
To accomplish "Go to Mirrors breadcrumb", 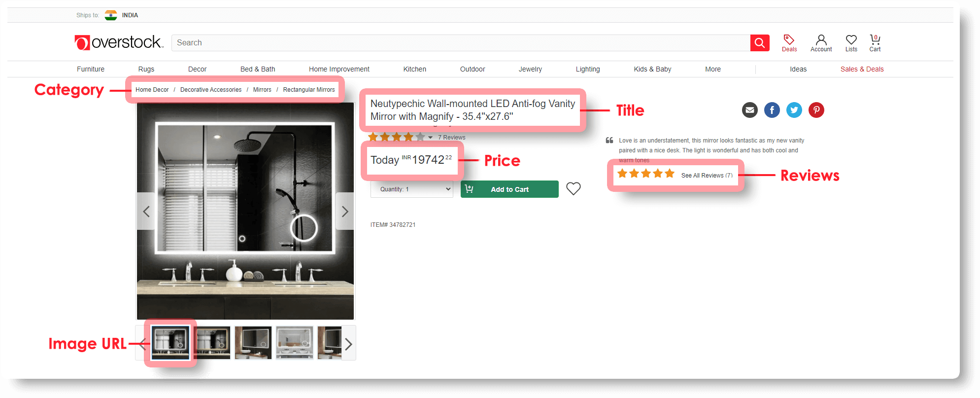I will 262,90.
